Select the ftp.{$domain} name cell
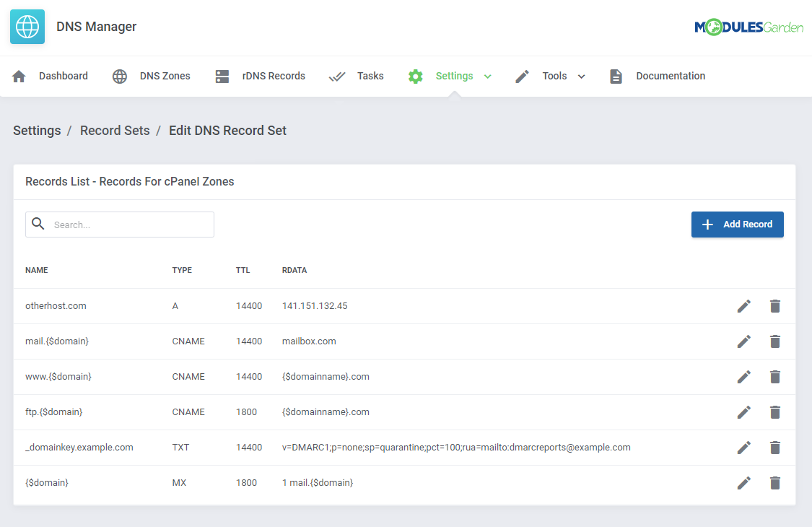 tap(54, 411)
